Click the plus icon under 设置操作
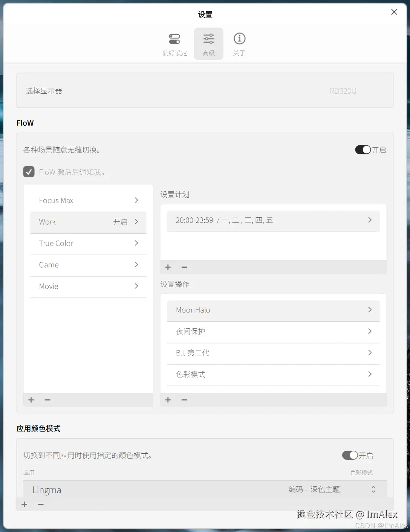The width and height of the screenshot is (410, 532). [x=168, y=400]
